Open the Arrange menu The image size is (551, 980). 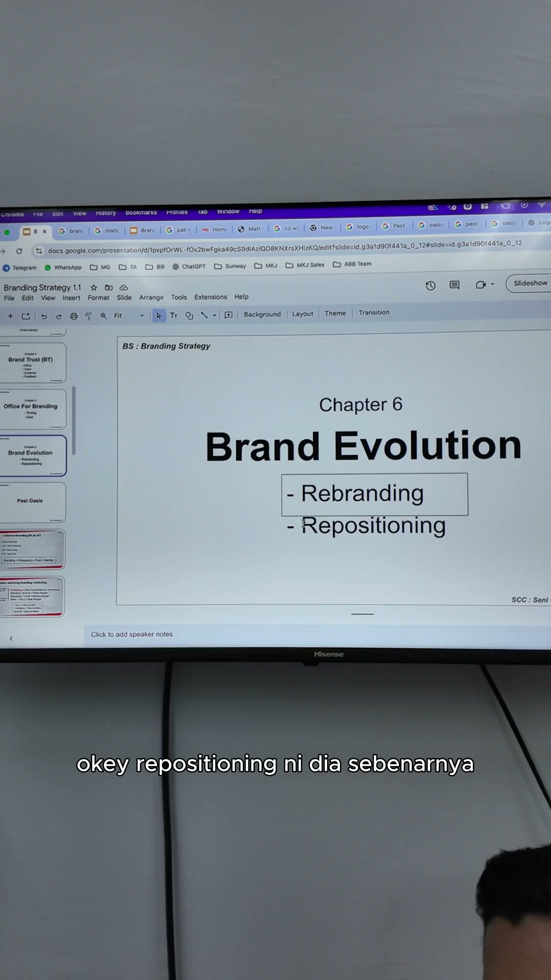pos(152,298)
